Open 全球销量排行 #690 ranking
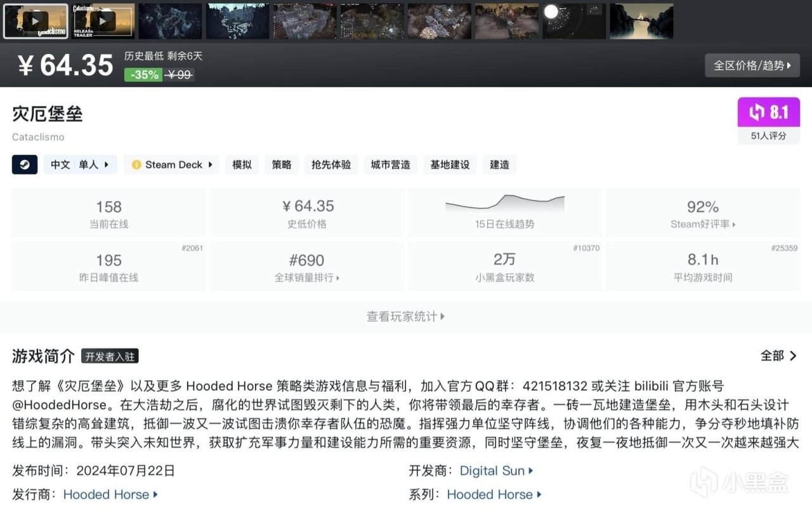The height and width of the screenshot is (511, 812). pos(307,267)
